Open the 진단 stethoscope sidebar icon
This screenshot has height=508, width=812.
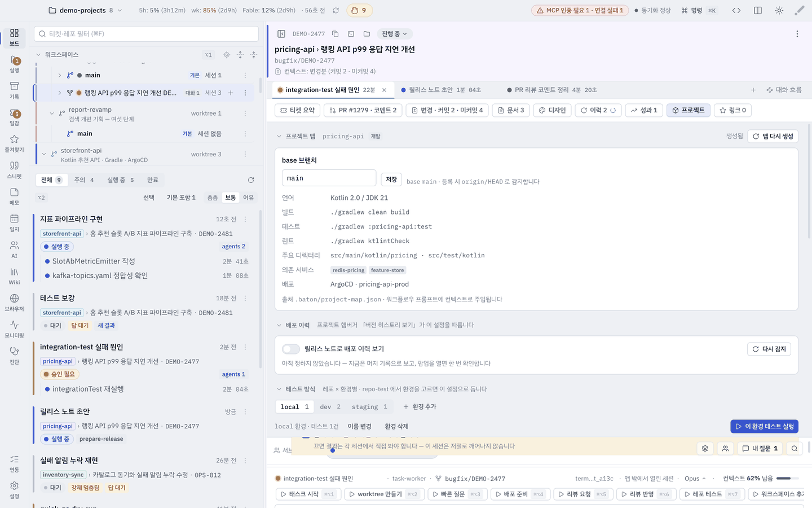pos(14,356)
